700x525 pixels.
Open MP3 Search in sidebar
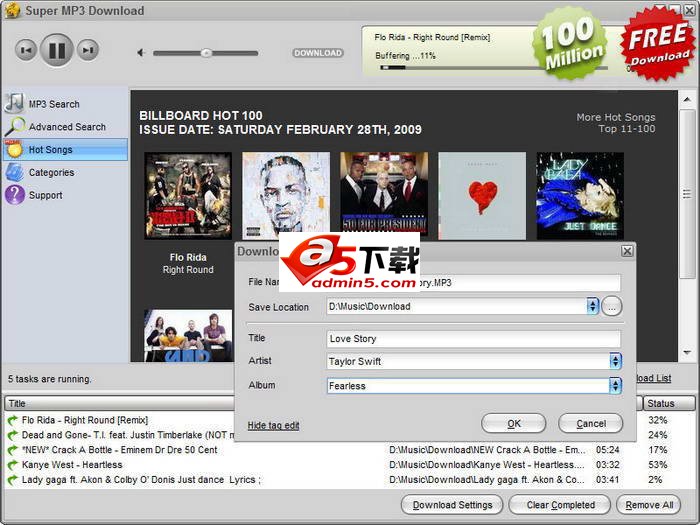(54, 104)
